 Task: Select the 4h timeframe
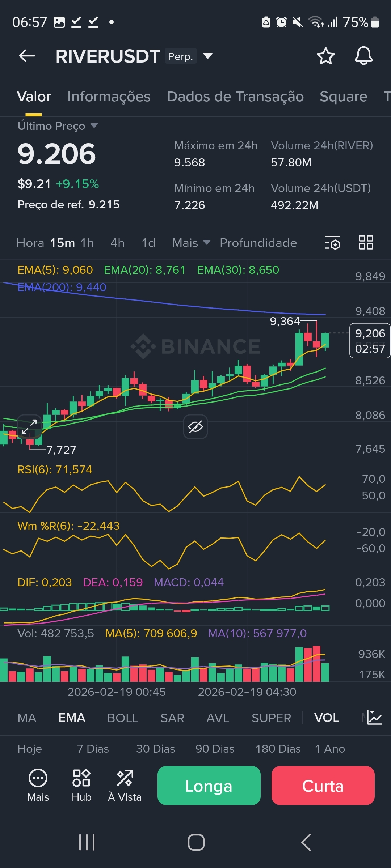coord(118,243)
